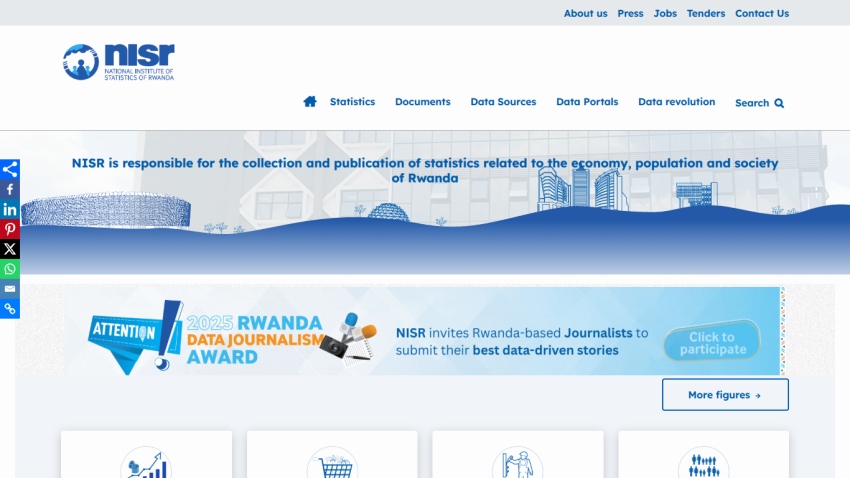The image size is (850, 478).
Task: Click the NISR logo
Action: [118, 62]
